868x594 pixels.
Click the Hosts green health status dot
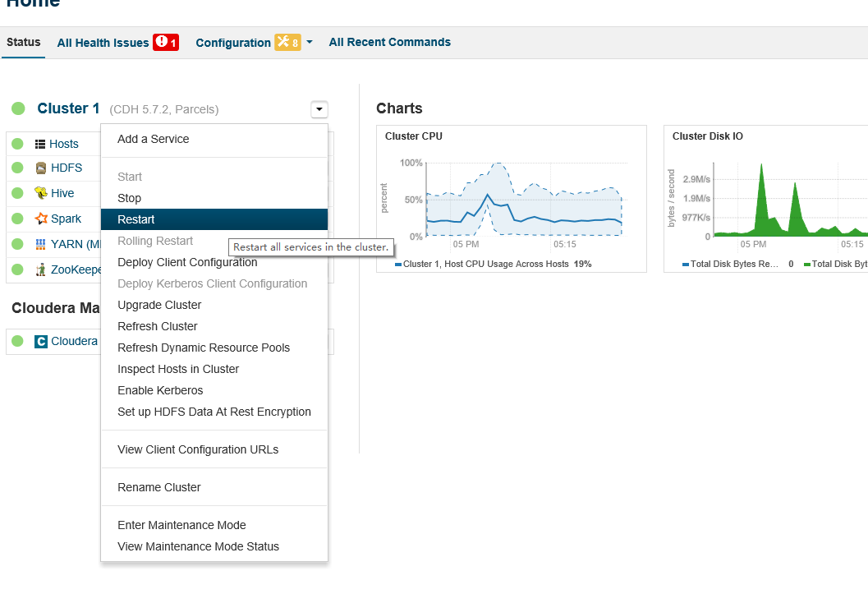(x=18, y=144)
